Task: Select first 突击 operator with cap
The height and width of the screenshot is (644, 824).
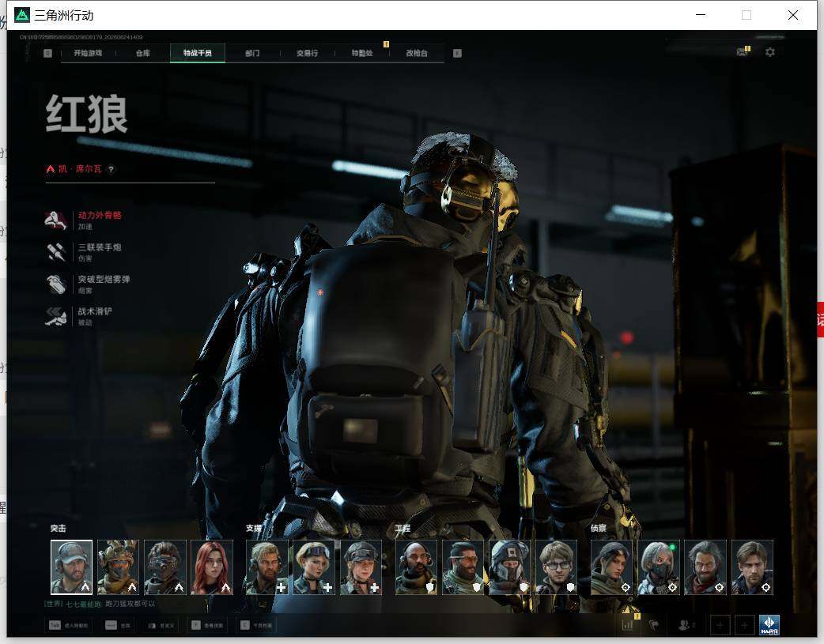Action: point(71,567)
